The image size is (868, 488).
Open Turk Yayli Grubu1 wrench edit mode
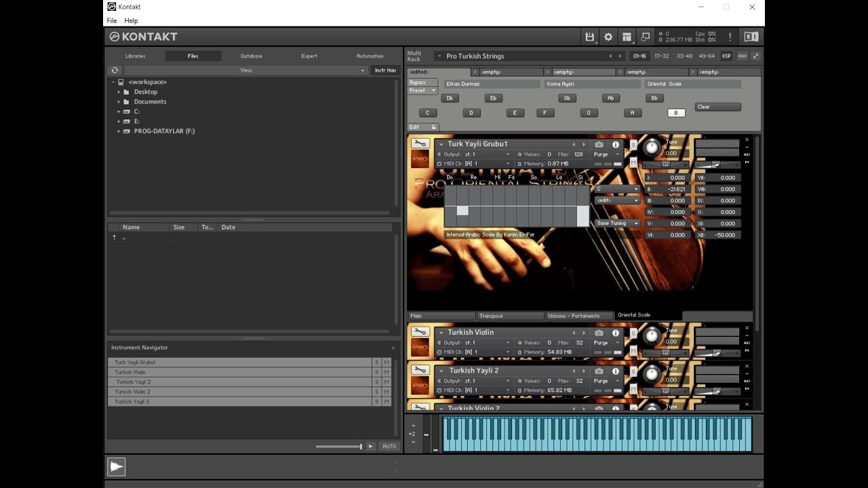tap(420, 144)
